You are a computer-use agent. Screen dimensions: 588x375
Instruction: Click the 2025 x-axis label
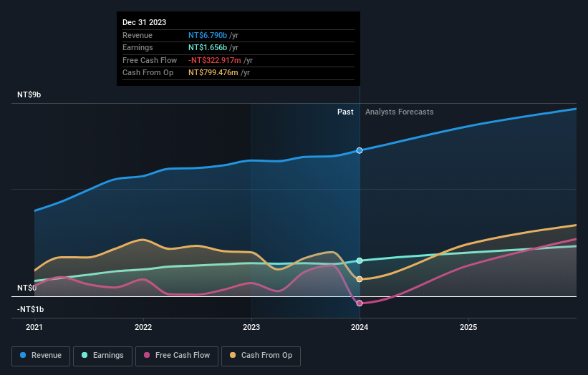coord(468,328)
